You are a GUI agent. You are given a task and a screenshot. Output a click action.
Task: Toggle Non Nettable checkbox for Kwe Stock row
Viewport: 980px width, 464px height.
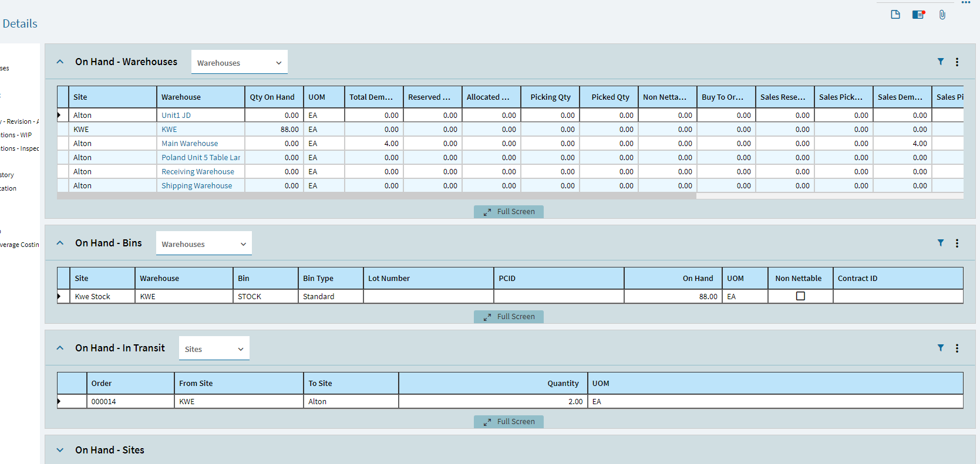[800, 296]
